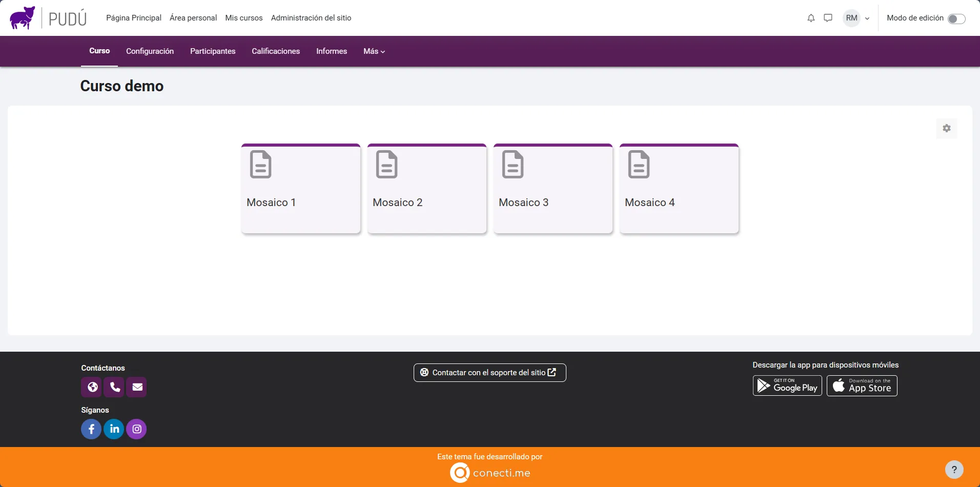Open the messaging chat bubble icon
This screenshot has width=980, height=487.
pos(828,18)
